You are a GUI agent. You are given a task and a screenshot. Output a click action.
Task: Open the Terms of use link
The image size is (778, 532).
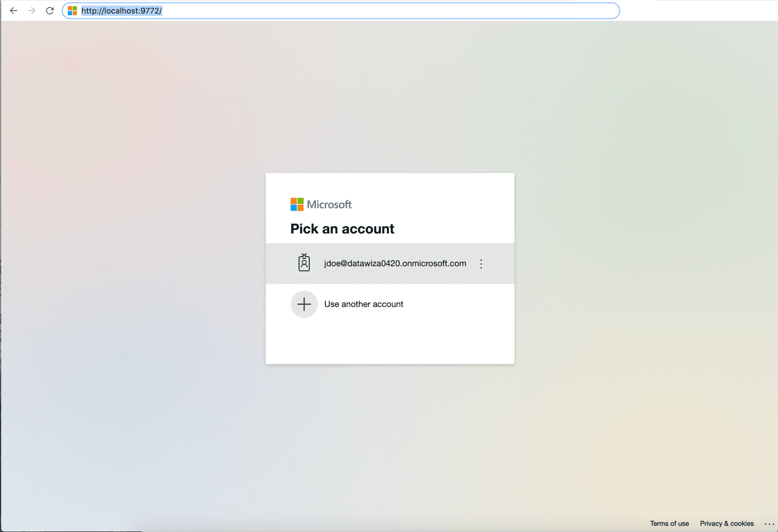click(670, 524)
